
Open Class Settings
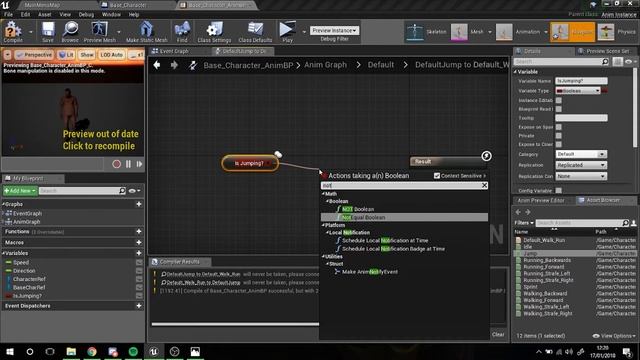click(x=214, y=31)
